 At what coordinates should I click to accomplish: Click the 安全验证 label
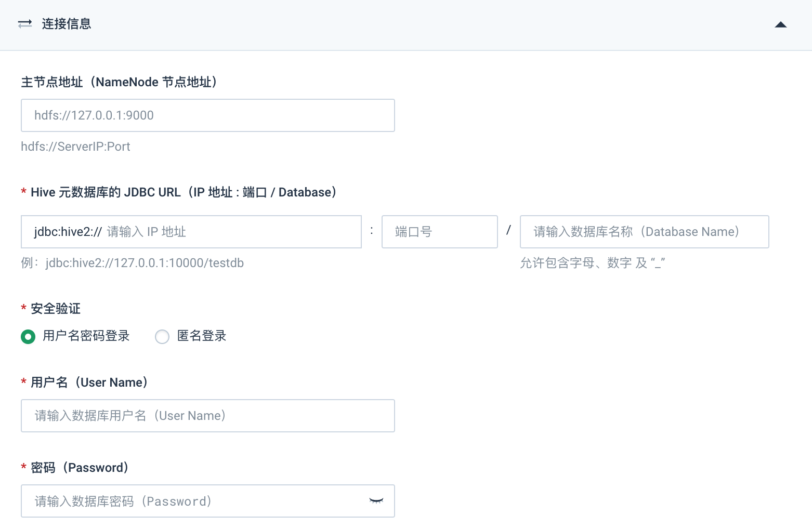coord(56,309)
